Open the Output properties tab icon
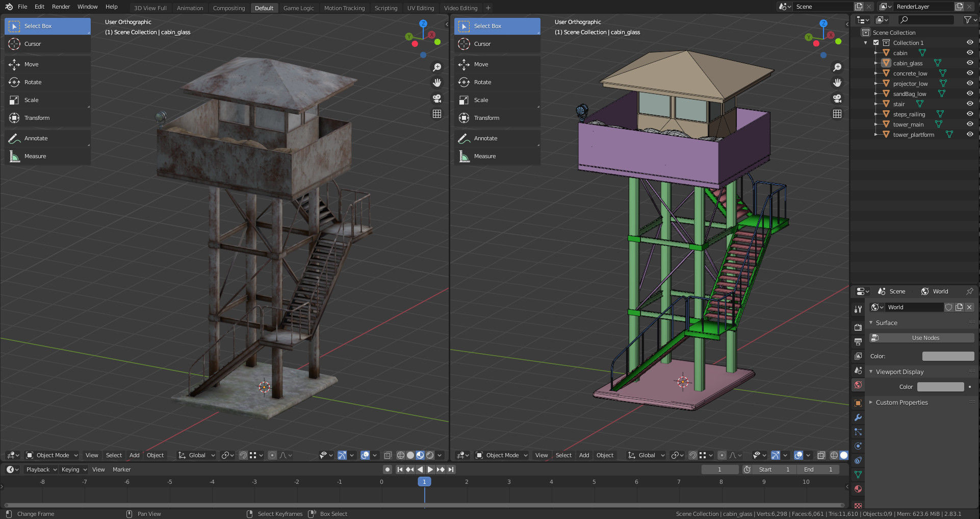The height and width of the screenshot is (519, 980). 858,341
